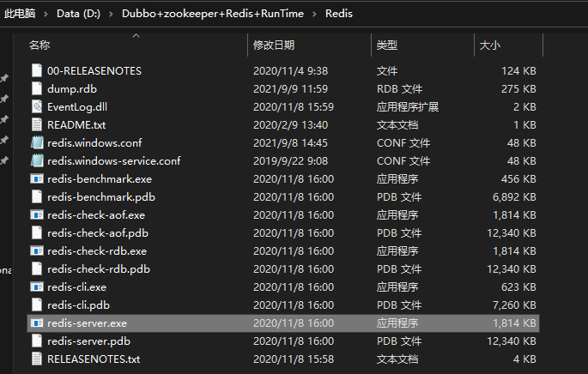
Task: Select the file name redis.windows.conf
Action: (95, 142)
